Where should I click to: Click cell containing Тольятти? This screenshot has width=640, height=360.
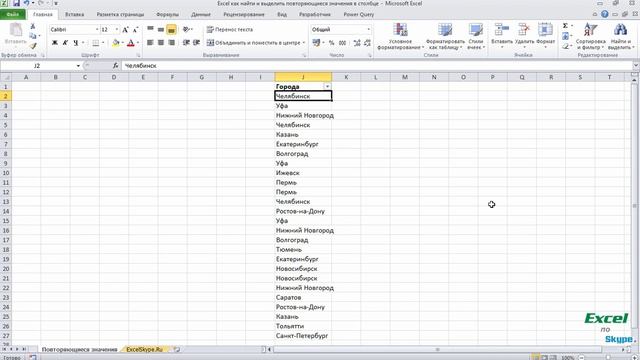303,326
